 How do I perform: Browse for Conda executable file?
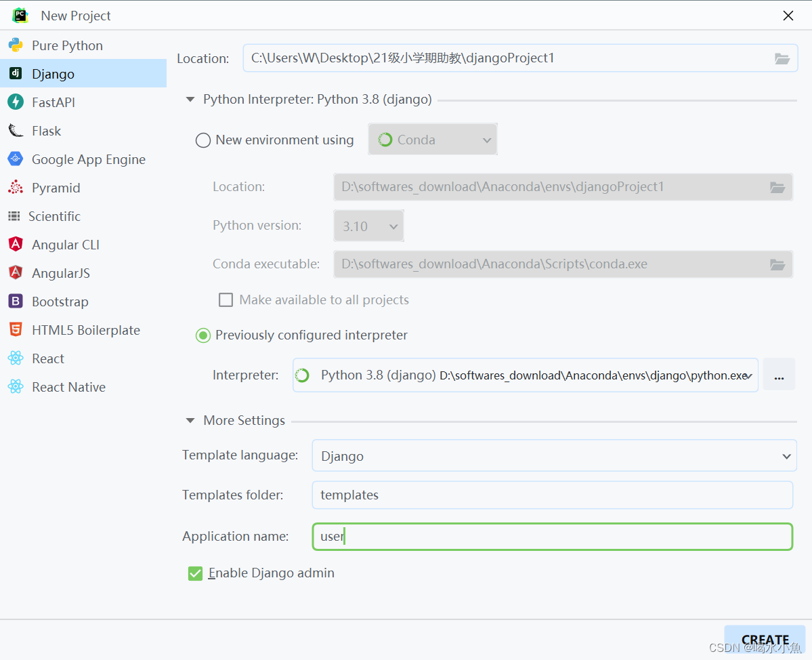[777, 264]
